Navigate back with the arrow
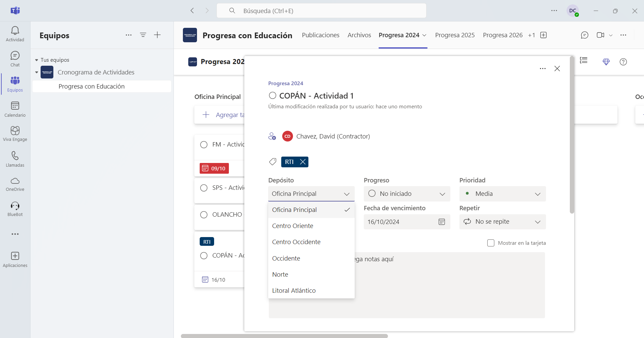 tap(192, 11)
